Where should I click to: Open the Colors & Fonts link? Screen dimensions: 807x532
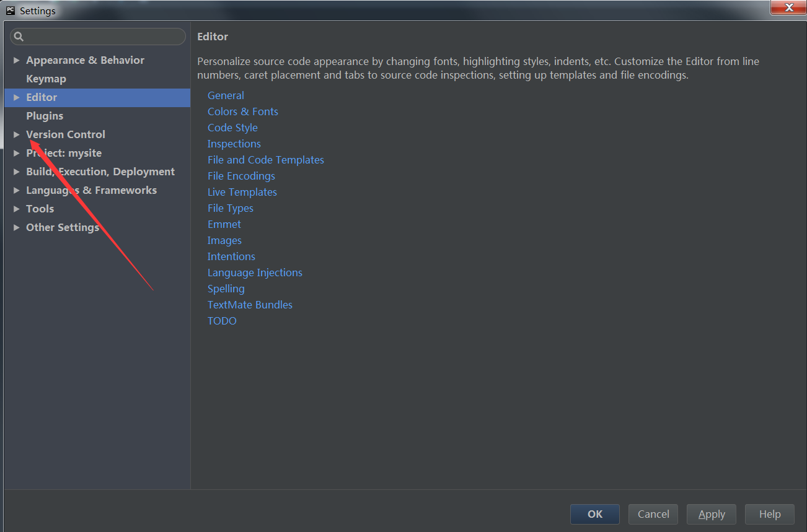coord(243,111)
